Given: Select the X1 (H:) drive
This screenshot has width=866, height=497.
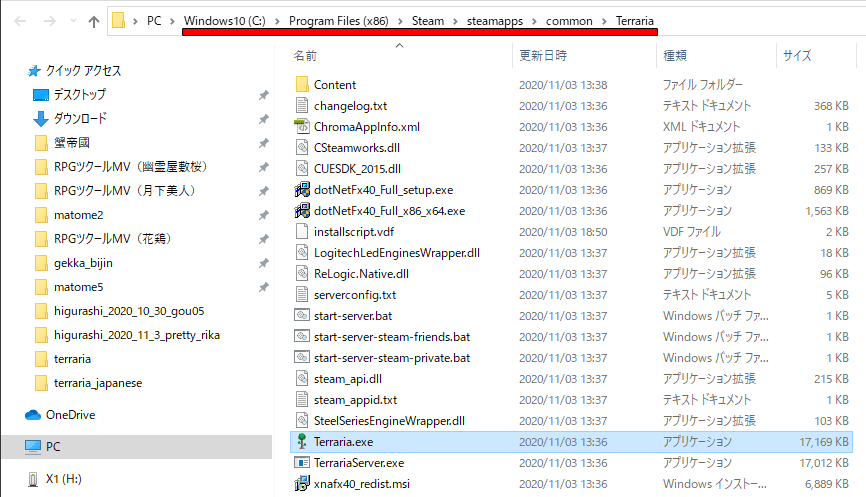Looking at the screenshot, I should tap(64, 479).
